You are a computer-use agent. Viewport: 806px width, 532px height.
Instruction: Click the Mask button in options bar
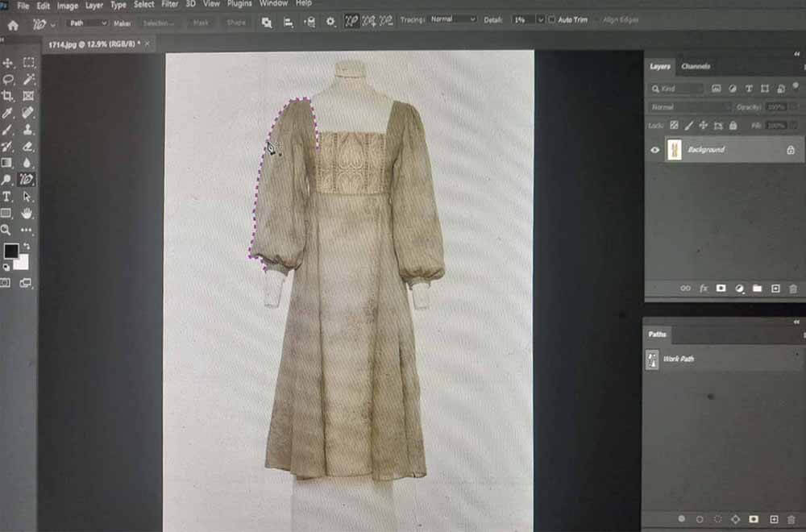click(x=201, y=23)
